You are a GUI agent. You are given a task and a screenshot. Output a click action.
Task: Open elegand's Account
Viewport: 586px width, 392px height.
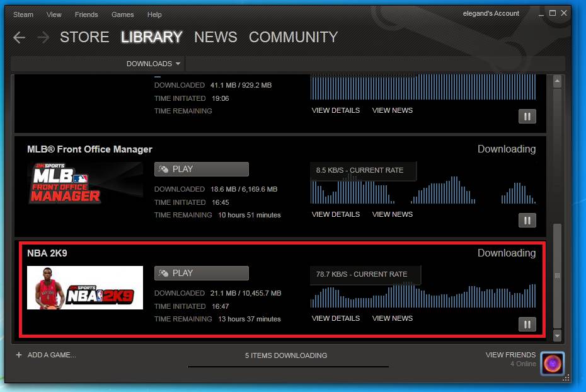click(491, 13)
